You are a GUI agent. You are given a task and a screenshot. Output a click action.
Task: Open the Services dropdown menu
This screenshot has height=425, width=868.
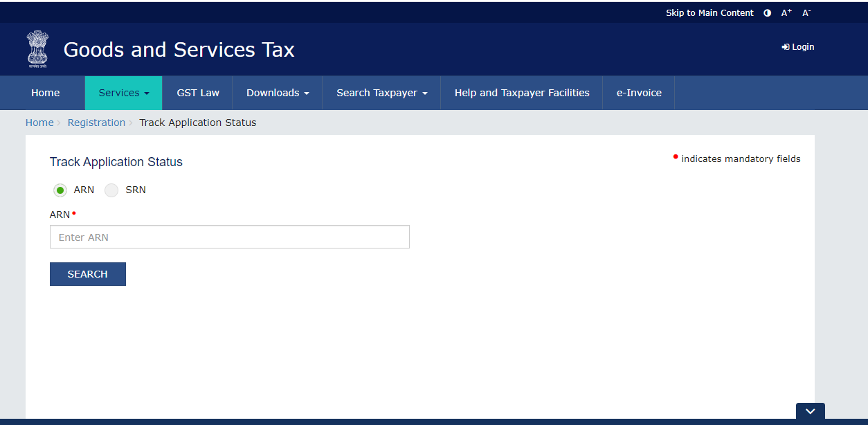pos(123,93)
